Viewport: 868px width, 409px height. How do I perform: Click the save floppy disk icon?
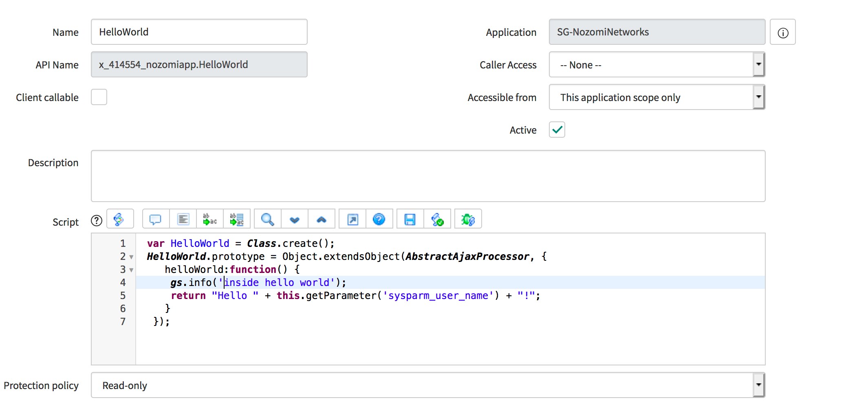410,220
